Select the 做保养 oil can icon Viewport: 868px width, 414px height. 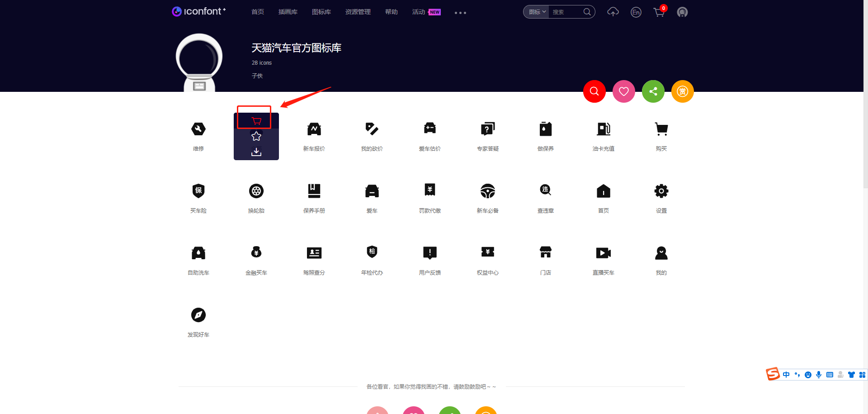(x=546, y=129)
